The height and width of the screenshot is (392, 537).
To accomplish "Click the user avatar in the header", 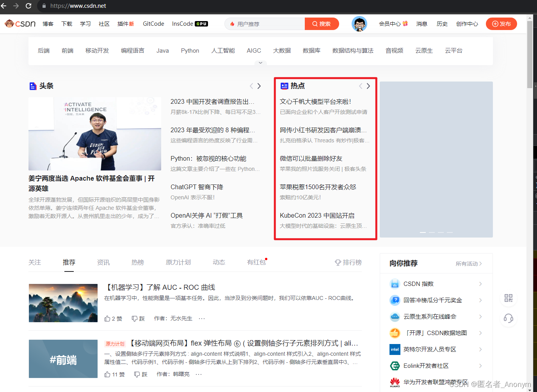I will (x=359, y=24).
